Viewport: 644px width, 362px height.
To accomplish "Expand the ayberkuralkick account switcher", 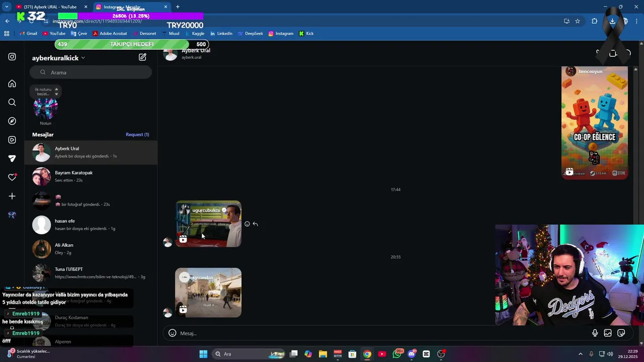I will [x=58, y=58].
